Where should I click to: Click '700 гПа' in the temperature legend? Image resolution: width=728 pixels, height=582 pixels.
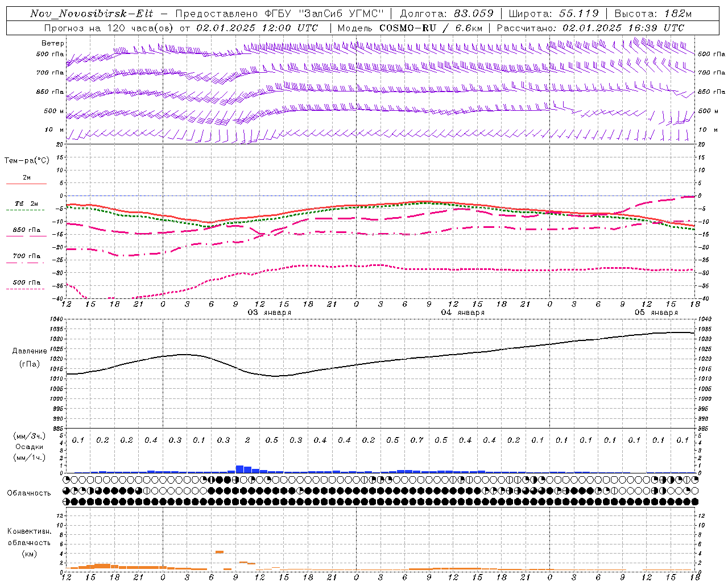click(27, 256)
